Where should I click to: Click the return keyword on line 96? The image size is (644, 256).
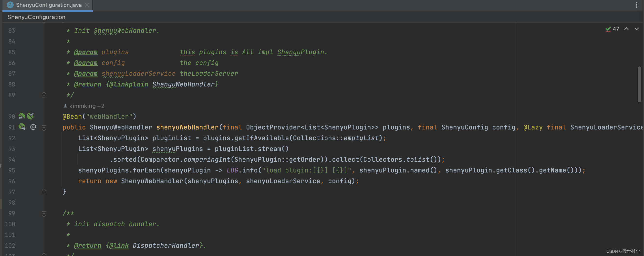pyautogui.click(x=90, y=181)
